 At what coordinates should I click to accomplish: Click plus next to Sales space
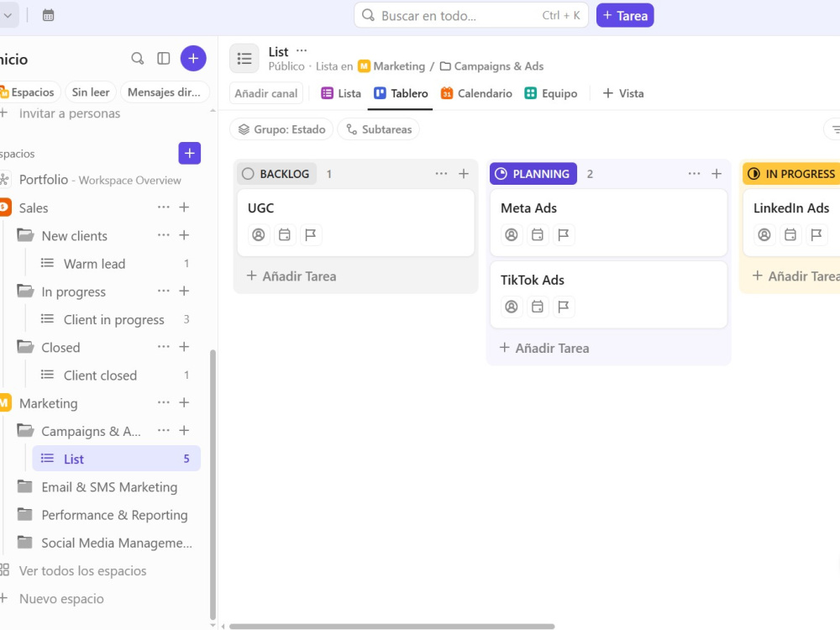(x=184, y=207)
